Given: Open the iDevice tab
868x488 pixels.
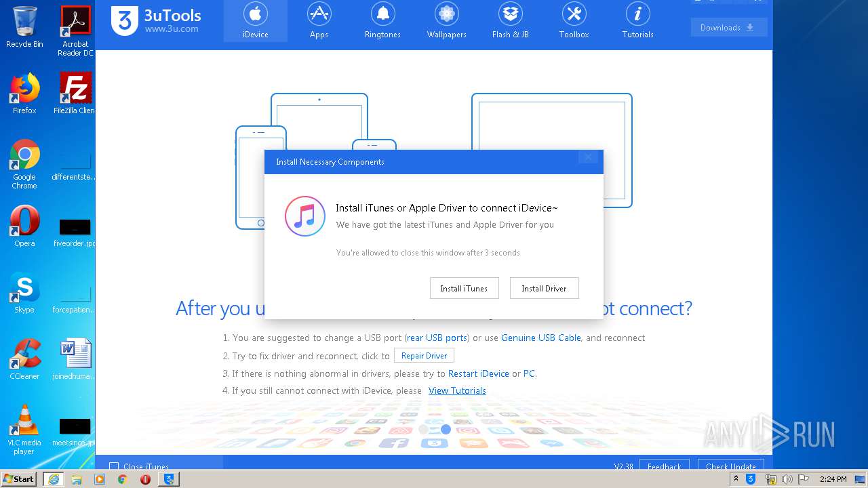Looking at the screenshot, I should coord(256,21).
